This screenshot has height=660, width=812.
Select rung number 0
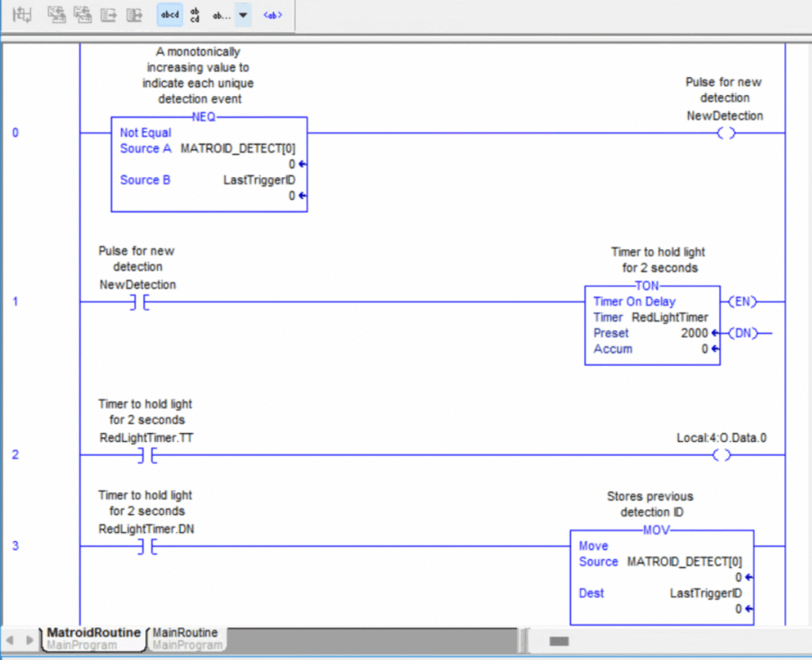coord(15,132)
